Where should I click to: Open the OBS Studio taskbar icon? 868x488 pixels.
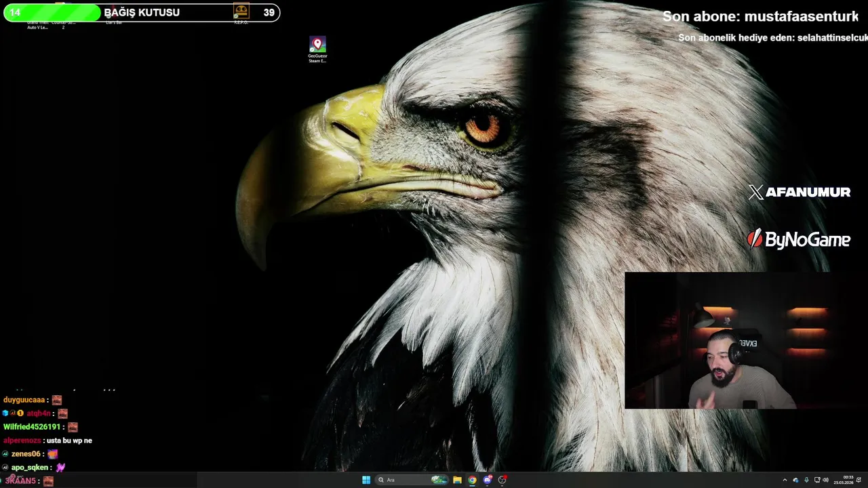(502, 480)
